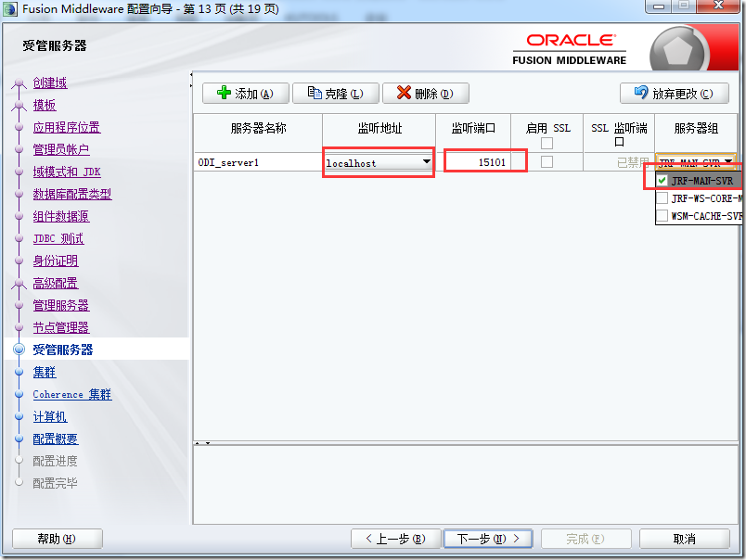Enable SSL checkbox for ODI_server1 row
This screenshot has width=746, height=560.
tap(547, 162)
